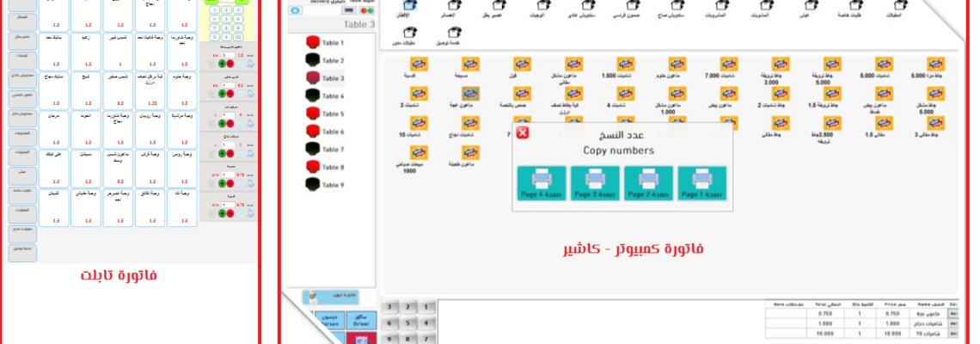Select Table 7 in the table list
This screenshot has height=344, width=980.
click(x=325, y=150)
